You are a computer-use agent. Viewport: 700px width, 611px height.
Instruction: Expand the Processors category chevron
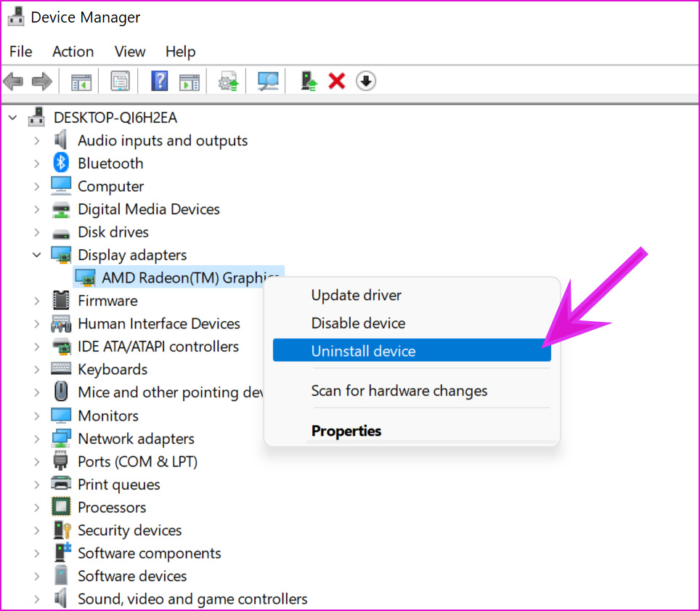click(36, 507)
